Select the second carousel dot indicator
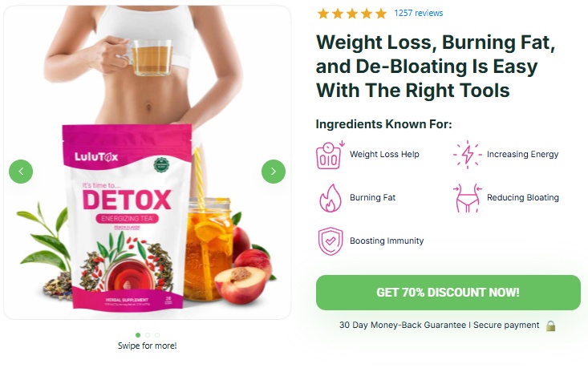 coord(148,335)
